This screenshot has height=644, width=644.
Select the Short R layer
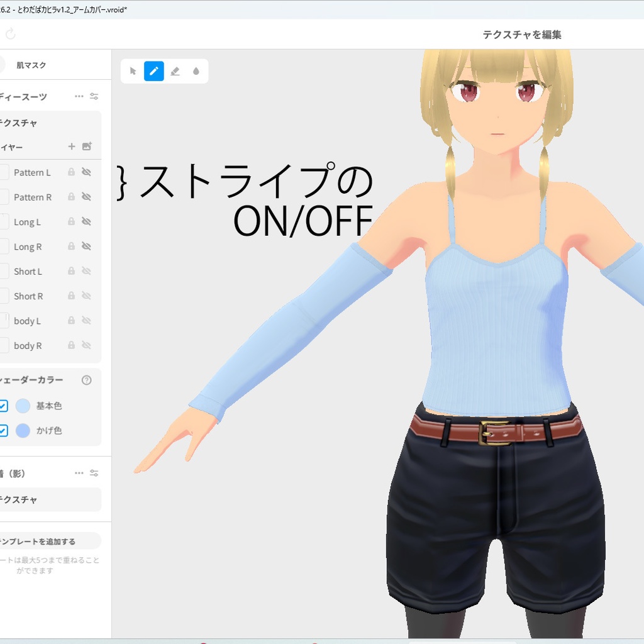(28, 296)
